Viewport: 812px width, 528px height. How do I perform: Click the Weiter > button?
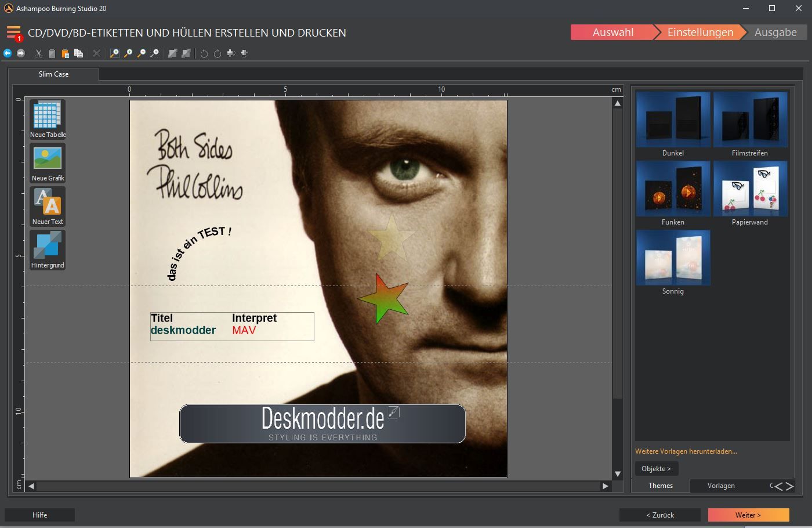coord(748,515)
